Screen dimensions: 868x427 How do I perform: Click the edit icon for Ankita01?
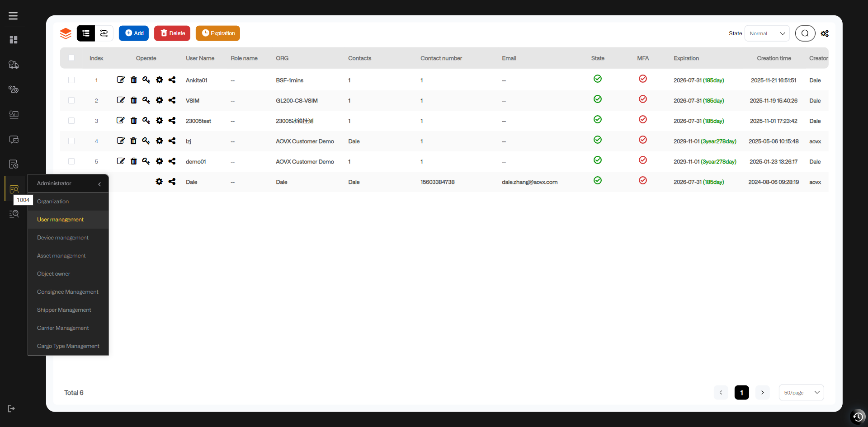click(121, 80)
